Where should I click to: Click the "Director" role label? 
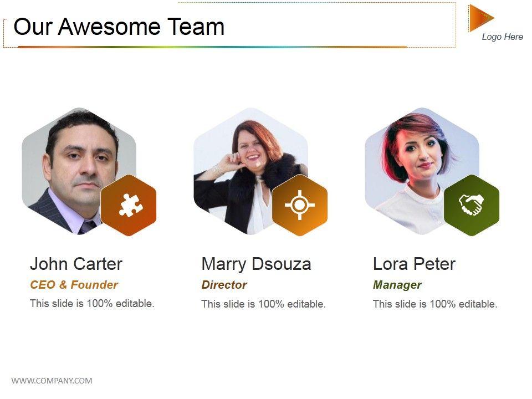(x=224, y=285)
